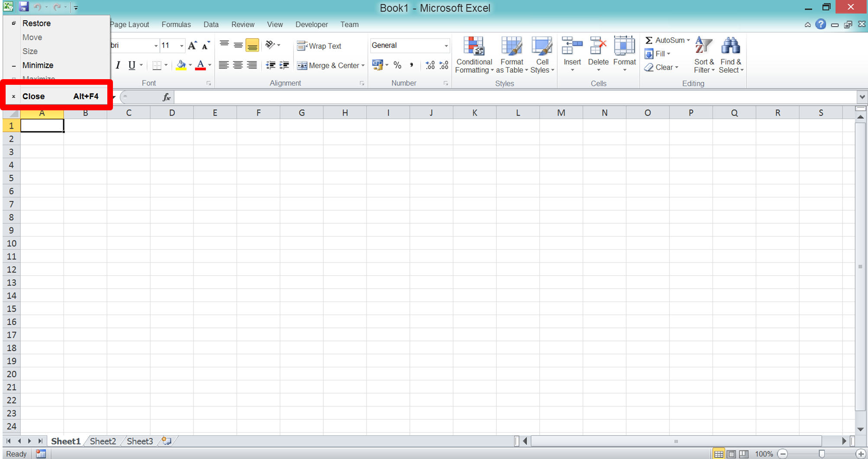This screenshot has height=459, width=868.
Task: Toggle Bottom Align
Action: pyautogui.click(x=252, y=45)
